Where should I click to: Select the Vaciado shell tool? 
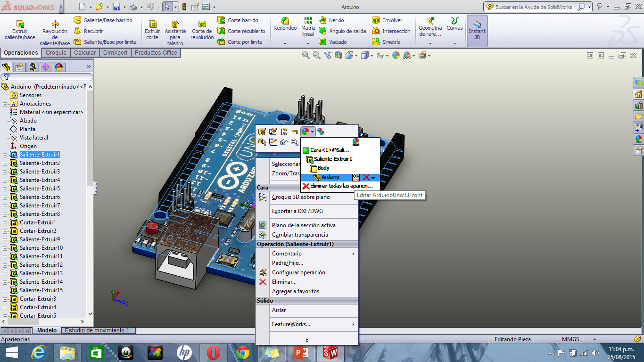coord(333,42)
